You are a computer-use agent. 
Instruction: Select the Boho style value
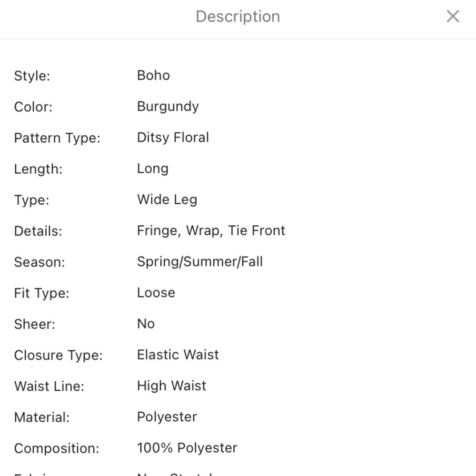click(153, 75)
